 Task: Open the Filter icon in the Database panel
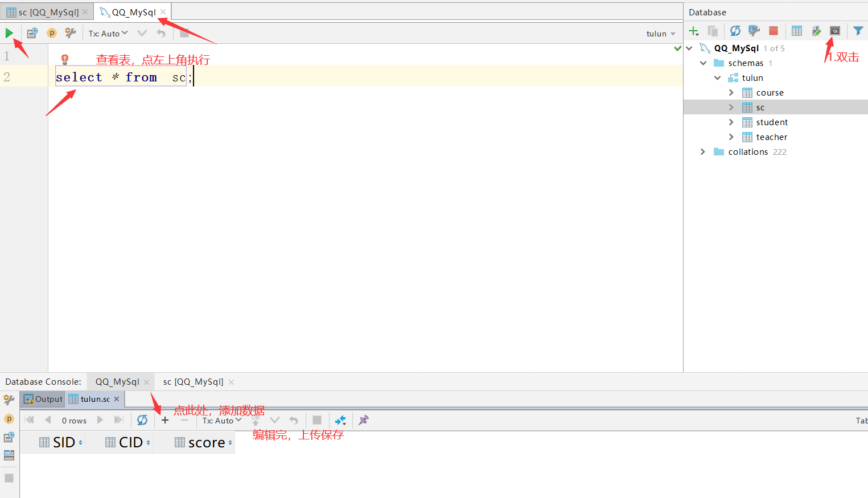(x=858, y=31)
